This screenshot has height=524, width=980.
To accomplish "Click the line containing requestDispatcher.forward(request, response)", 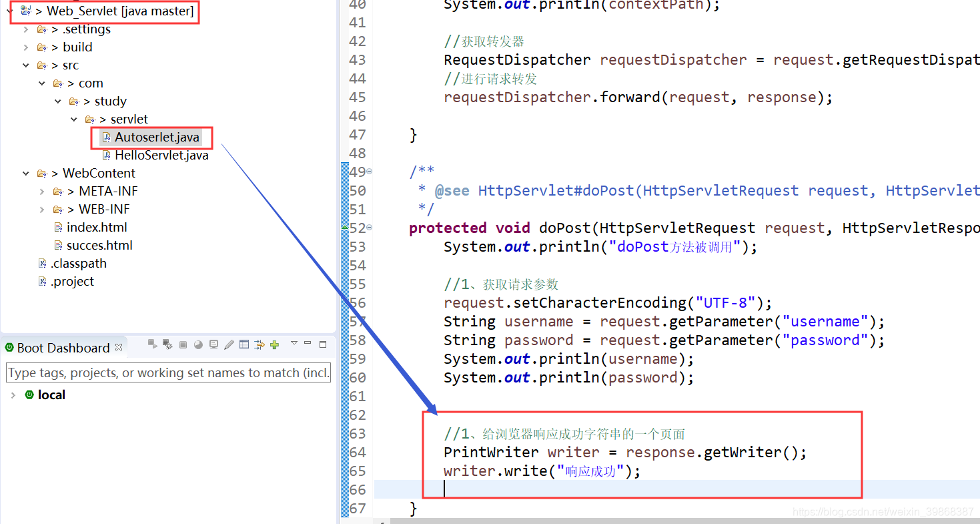I will coord(638,97).
